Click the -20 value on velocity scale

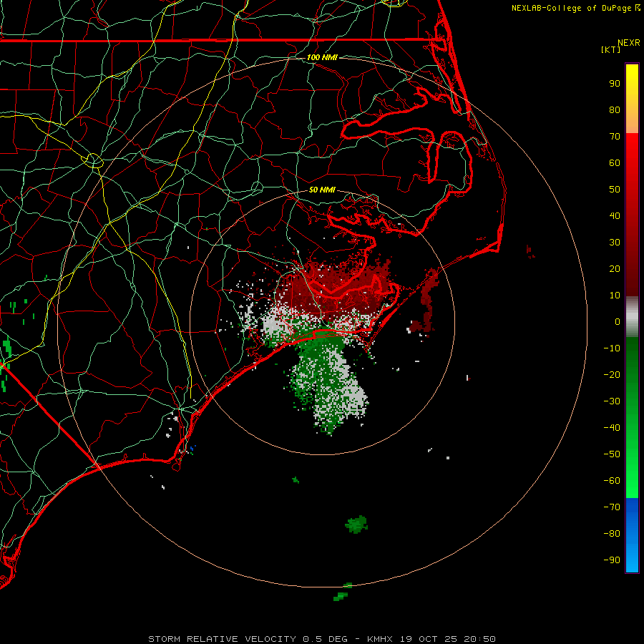point(612,374)
